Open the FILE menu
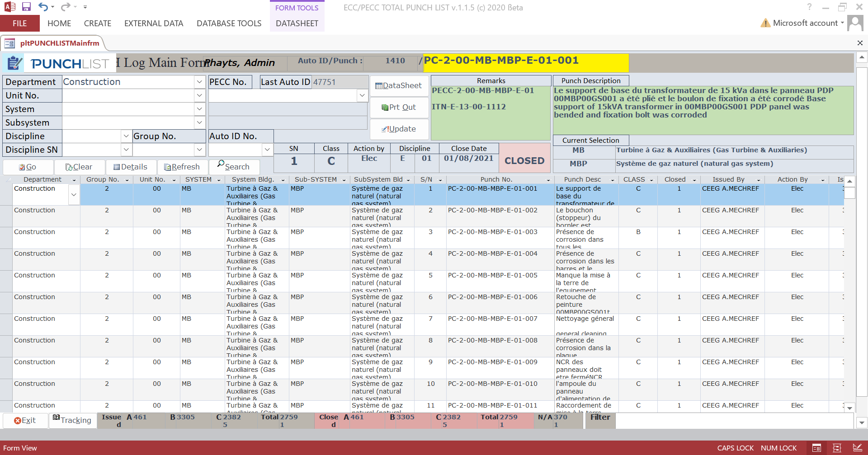 coord(20,23)
